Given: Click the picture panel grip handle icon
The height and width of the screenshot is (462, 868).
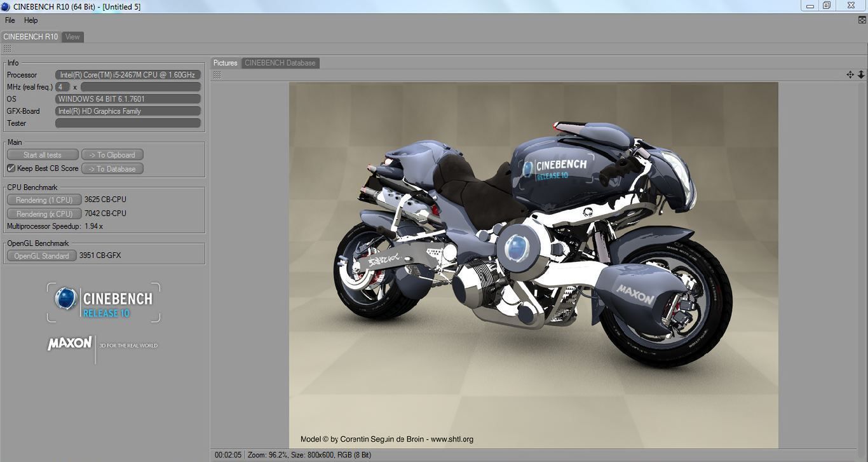Looking at the screenshot, I should [217, 75].
